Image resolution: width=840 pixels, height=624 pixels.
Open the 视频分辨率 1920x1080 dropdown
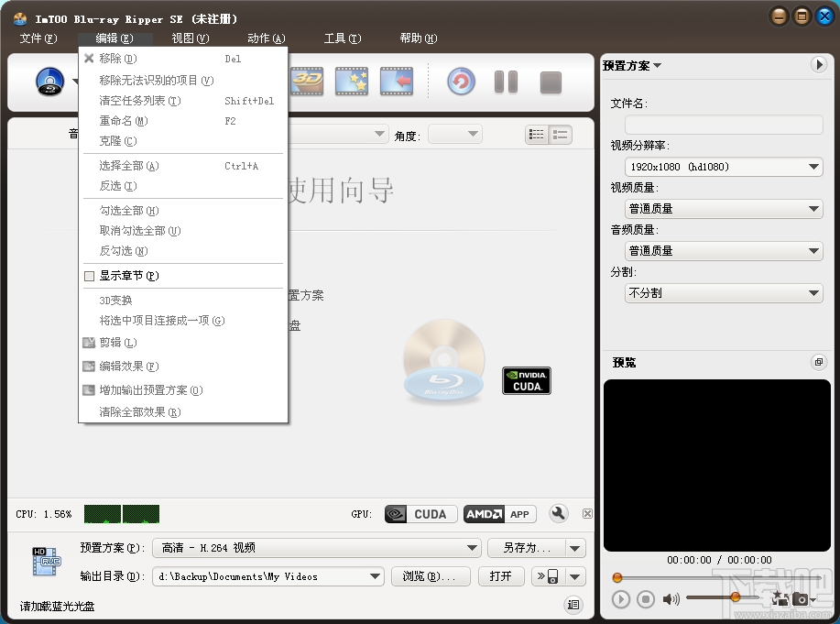coord(723,167)
